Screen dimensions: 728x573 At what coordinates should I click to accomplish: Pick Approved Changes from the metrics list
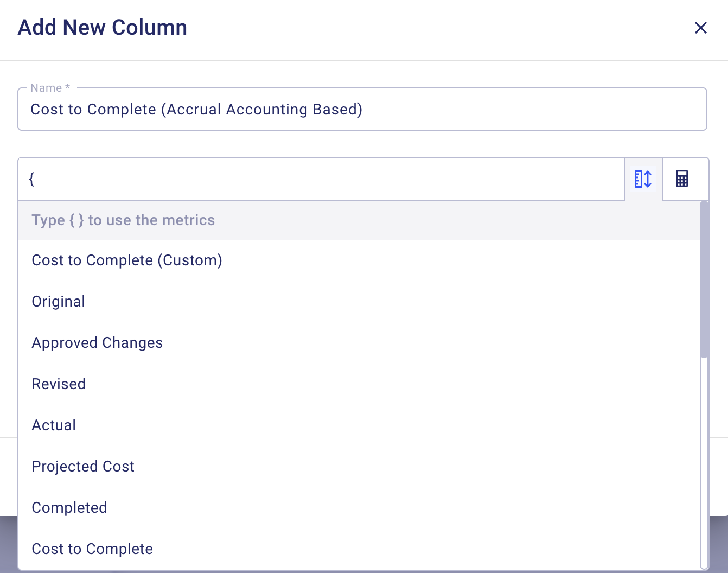97,343
